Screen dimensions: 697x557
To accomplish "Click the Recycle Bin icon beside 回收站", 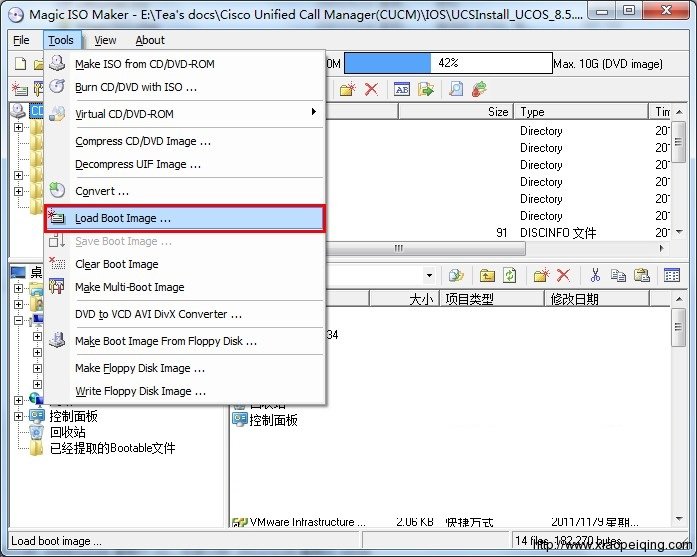I will [x=36, y=432].
